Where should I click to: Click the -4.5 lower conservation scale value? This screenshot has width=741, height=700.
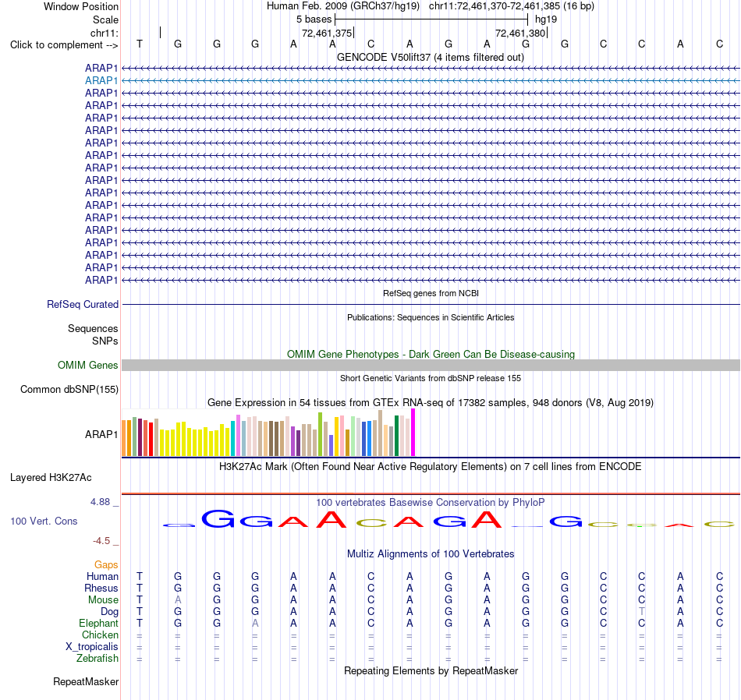tap(101, 541)
